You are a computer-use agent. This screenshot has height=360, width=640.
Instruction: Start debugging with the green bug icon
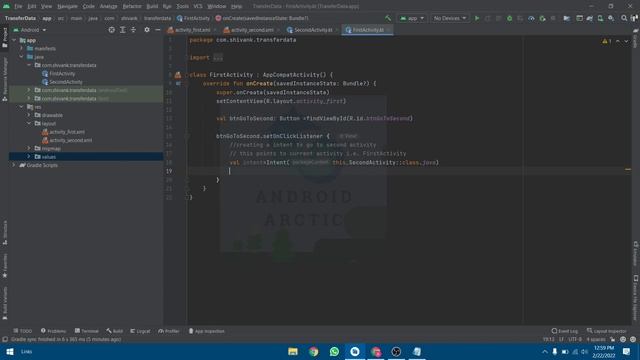point(509,18)
